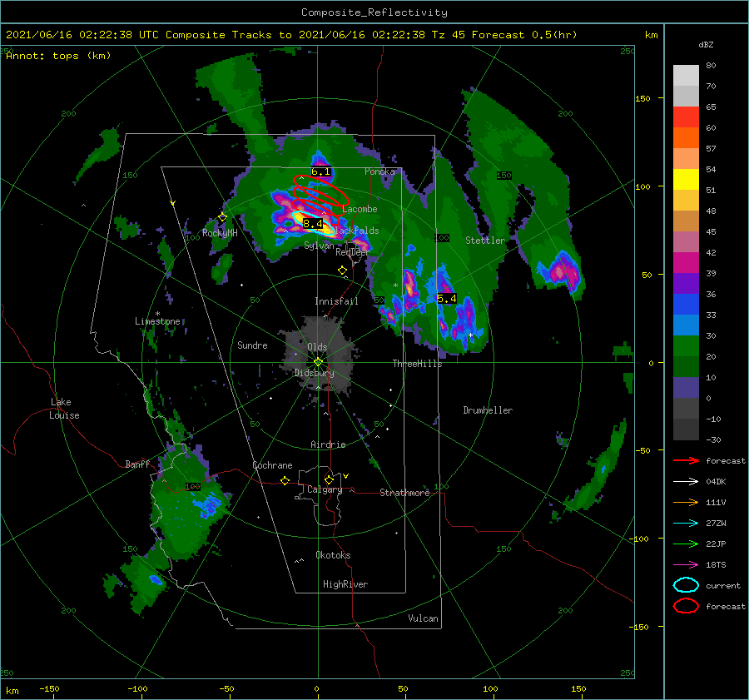Click the Olds city label
The width and height of the screenshot is (749, 700).
pyautogui.click(x=317, y=347)
